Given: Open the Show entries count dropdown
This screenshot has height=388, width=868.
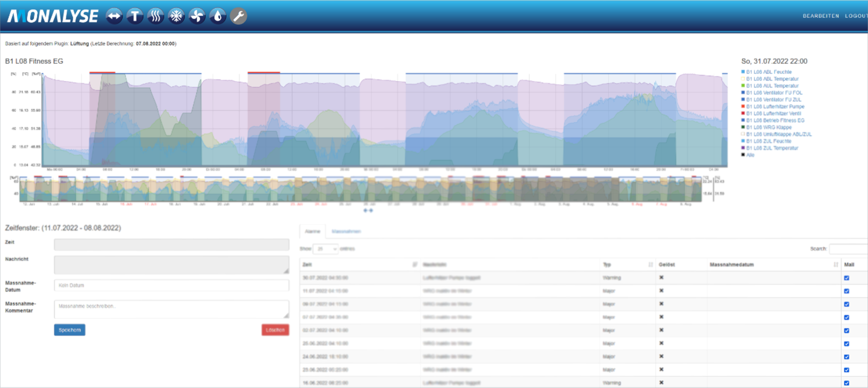Looking at the screenshot, I should pyautogui.click(x=325, y=249).
